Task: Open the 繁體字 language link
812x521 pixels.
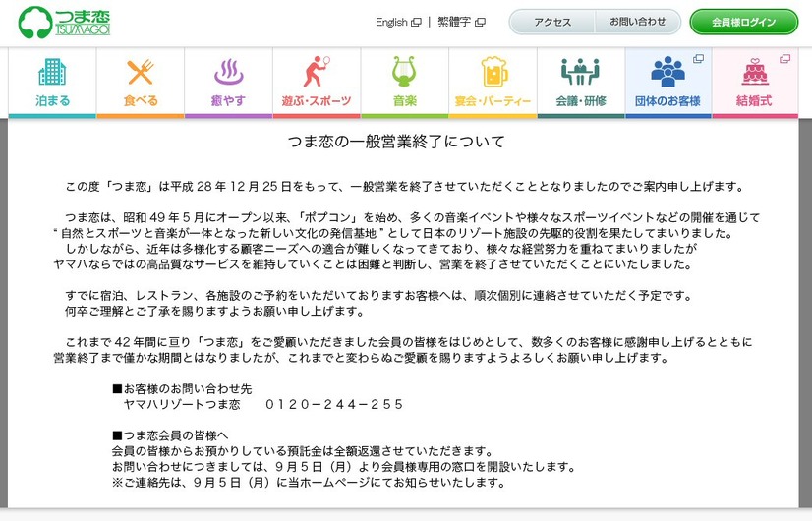Action: (x=454, y=22)
